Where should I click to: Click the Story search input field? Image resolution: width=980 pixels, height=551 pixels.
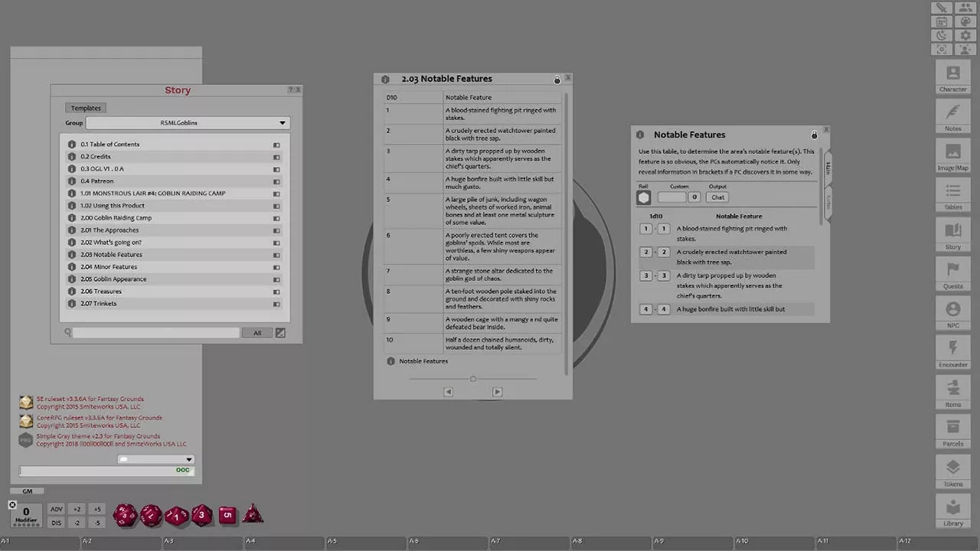(156, 333)
